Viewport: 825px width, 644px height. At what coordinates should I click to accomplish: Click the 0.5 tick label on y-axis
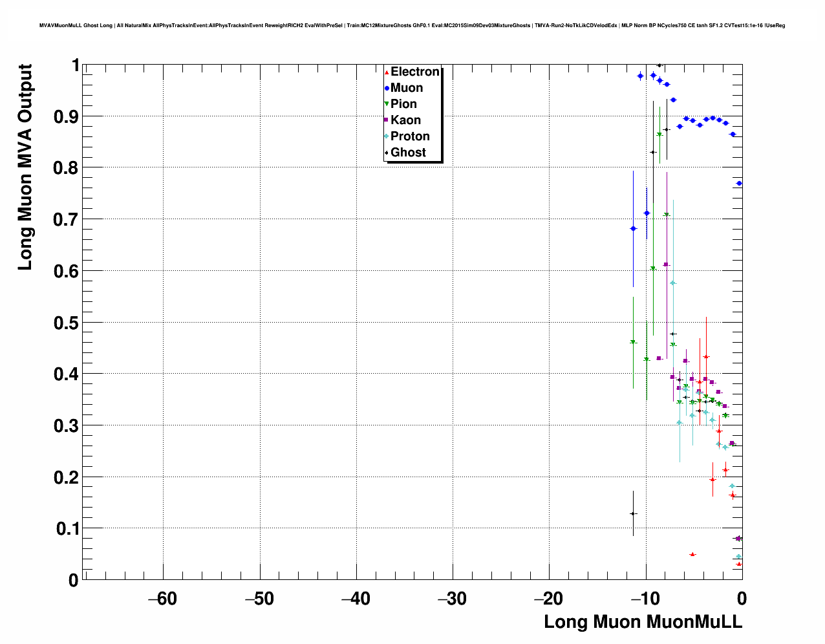(x=67, y=323)
